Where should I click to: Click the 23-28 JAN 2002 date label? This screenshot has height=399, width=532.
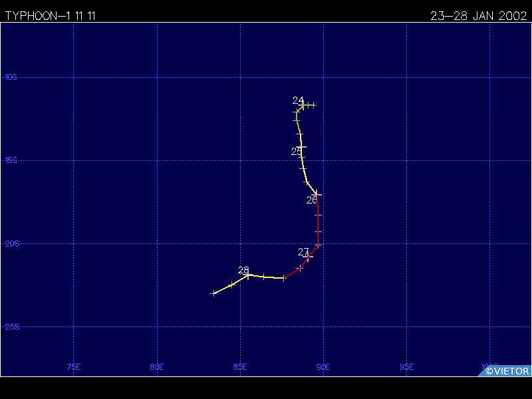point(478,16)
